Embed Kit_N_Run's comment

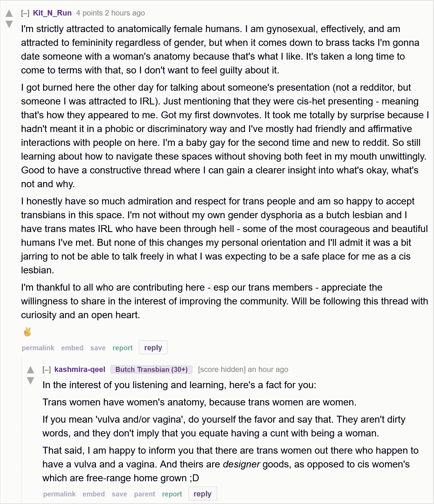pos(72,348)
